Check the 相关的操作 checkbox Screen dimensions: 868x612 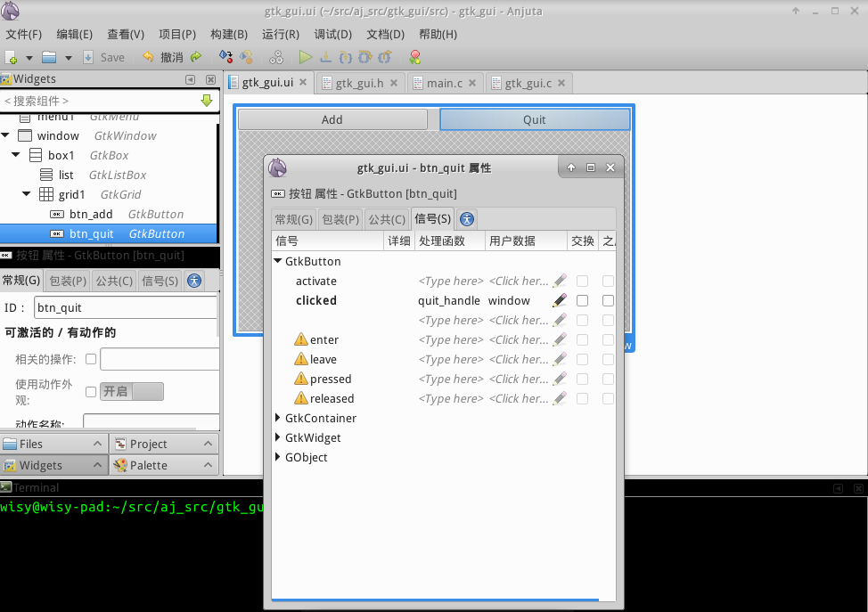[91, 359]
